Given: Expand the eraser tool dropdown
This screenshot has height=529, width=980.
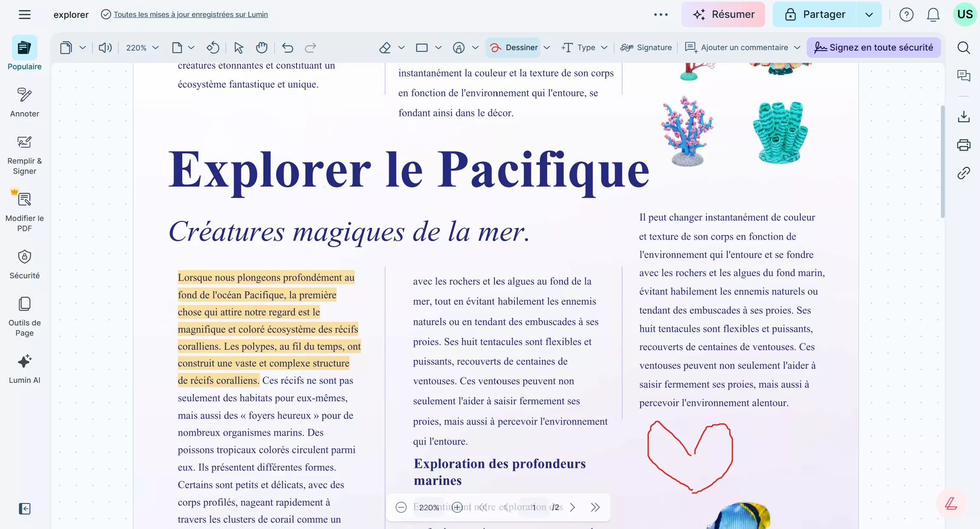Looking at the screenshot, I should 401,48.
